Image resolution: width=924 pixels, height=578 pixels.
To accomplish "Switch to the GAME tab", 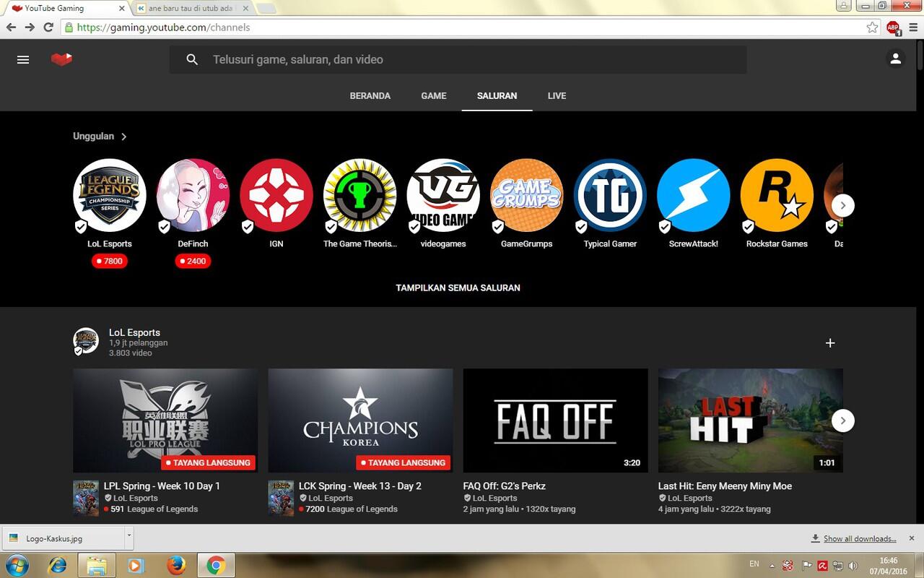I will 434,95.
